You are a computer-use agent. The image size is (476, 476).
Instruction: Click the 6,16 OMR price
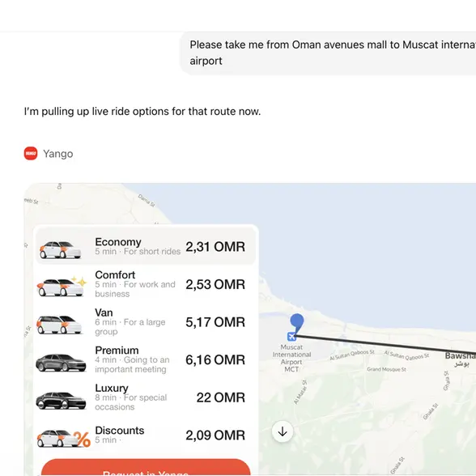click(215, 359)
